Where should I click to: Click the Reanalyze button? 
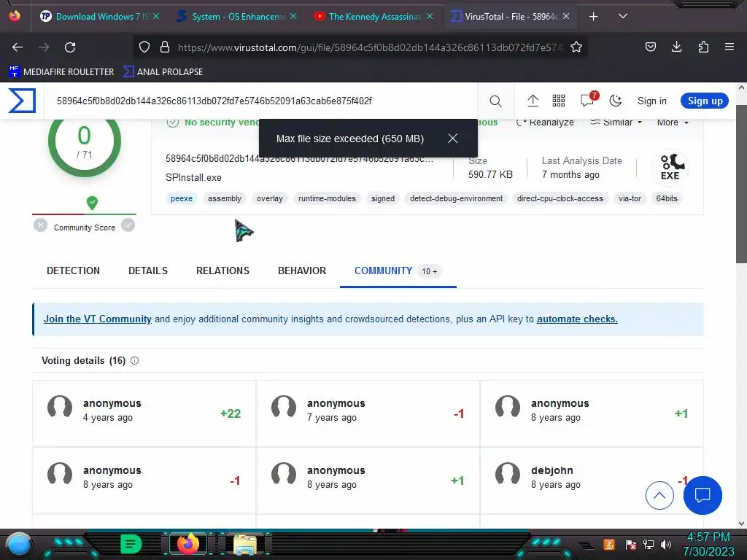(x=546, y=122)
